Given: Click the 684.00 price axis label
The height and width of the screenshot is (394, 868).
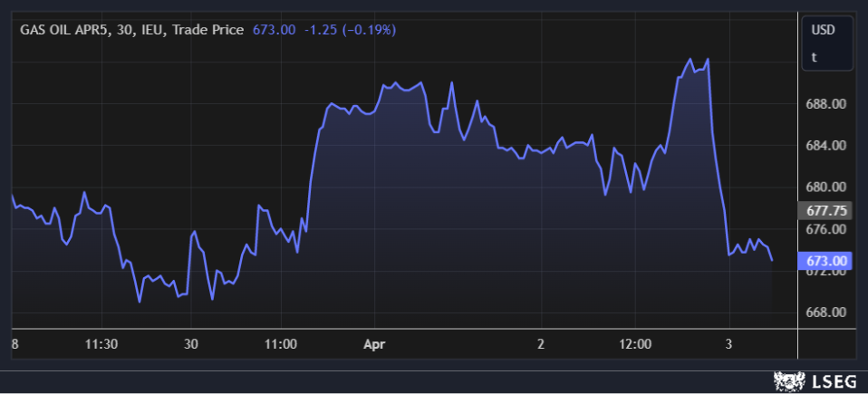Looking at the screenshot, I should pos(825,146).
